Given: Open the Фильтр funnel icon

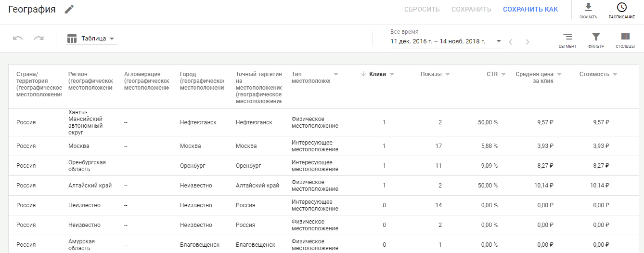Looking at the screenshot, I should 596,37.
